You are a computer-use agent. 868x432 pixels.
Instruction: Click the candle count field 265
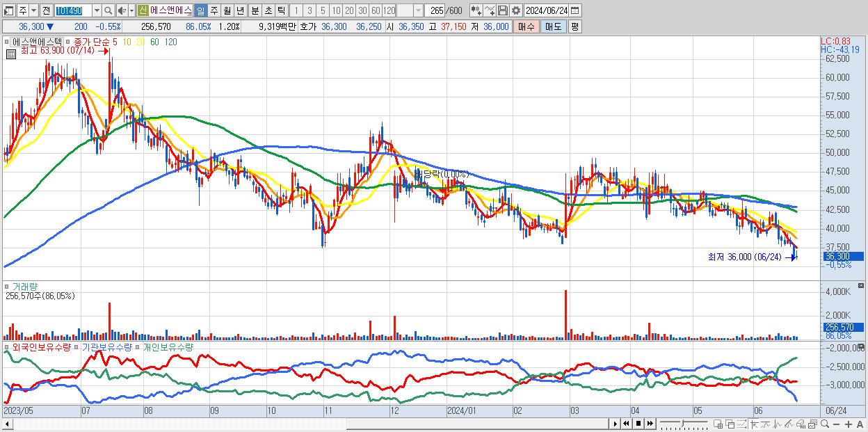coord(436,11)
